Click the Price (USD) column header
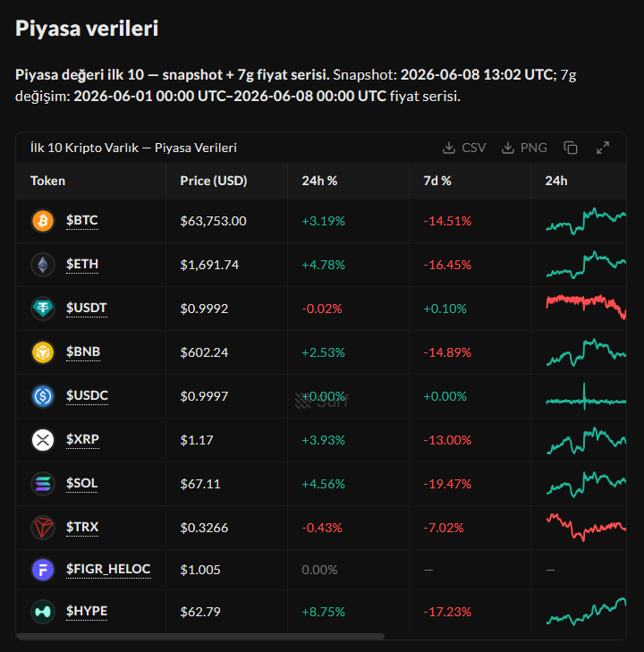644x652 pixels. tap(214, 181)
